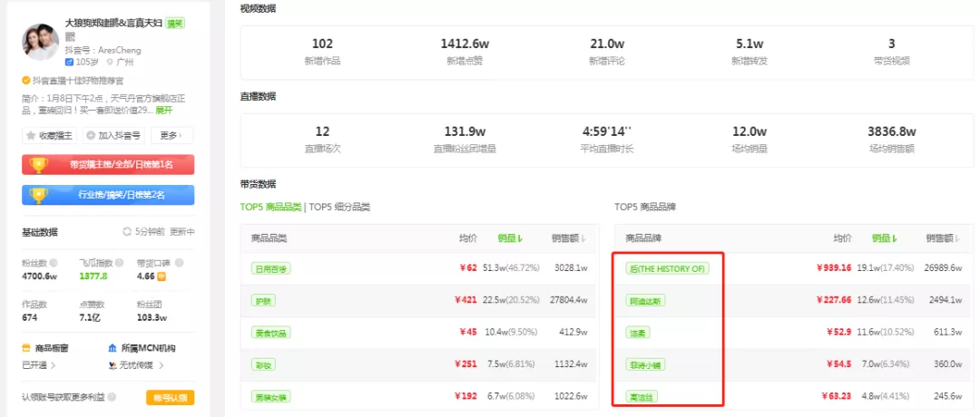Click the help icon next to 粉丝数
Image resolution: width=980 pixels, height=417 pixels.
point(53,262)
